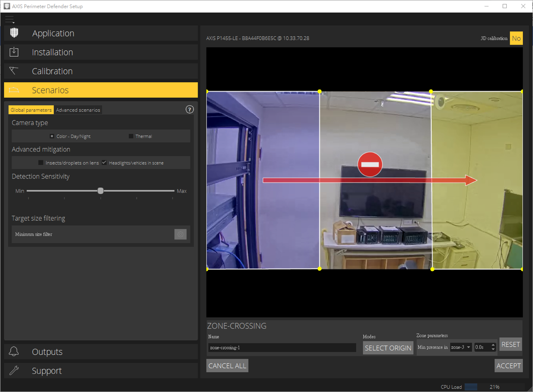Open the Global parameters tab

[31, 110]
